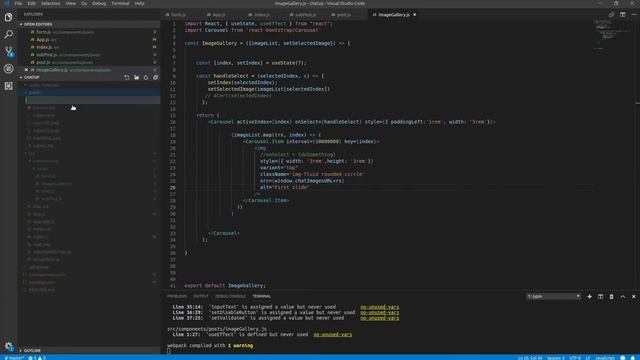This screenshot has width=640, height=360.
Task: Switch to the OUTPUT panel tab
Action: 201,296
